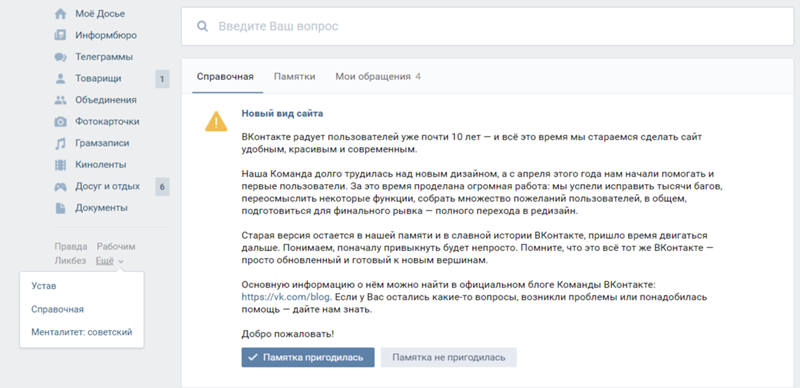Go to the Товарищи section
Viewport: 800px width, 388px height.
pos(98,79)
